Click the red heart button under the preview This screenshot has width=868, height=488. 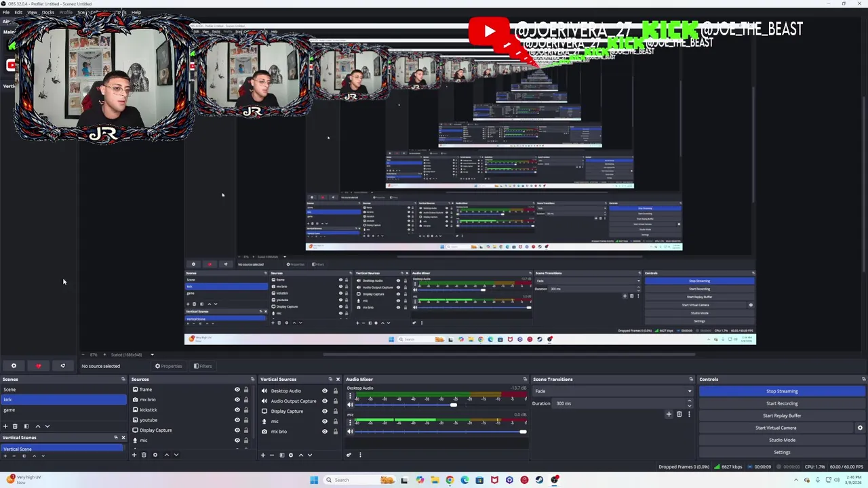coord(38,366)
